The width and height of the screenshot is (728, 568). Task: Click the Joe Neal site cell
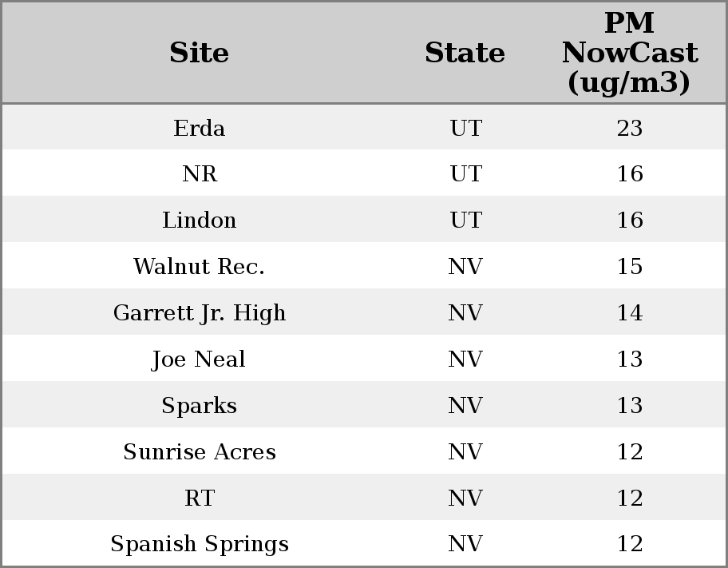tap(200, 359)
